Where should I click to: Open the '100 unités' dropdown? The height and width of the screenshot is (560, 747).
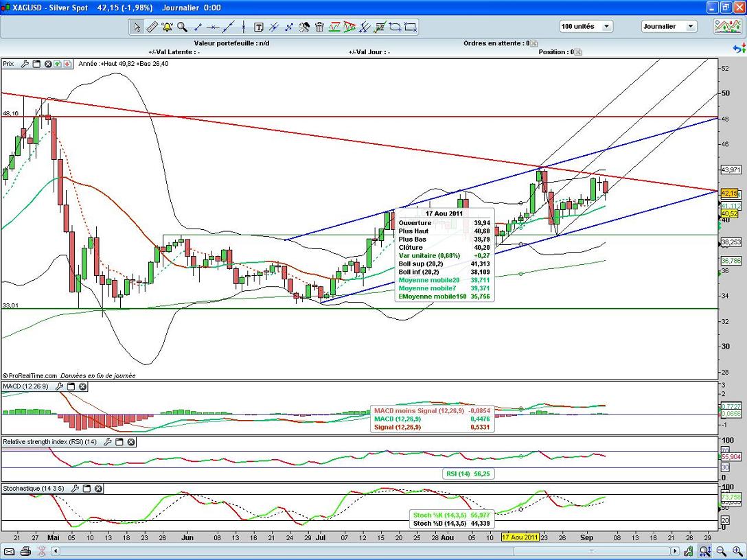point(607,27)
